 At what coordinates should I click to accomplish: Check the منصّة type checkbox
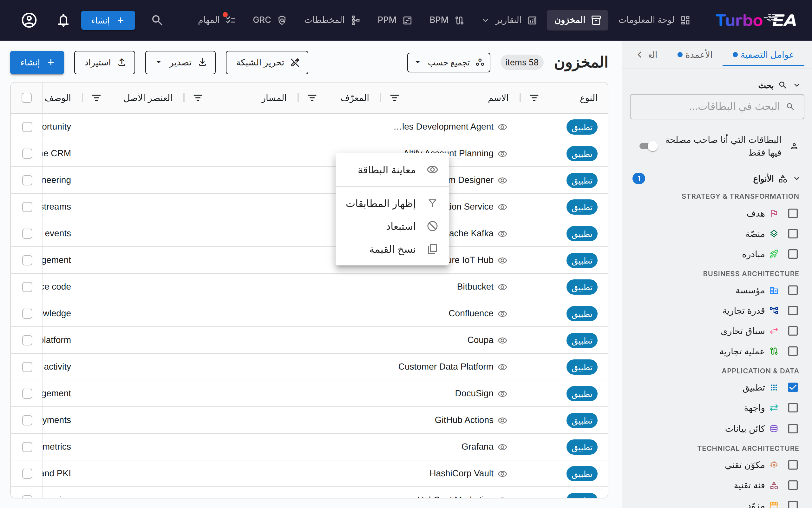tap(793, 233)
